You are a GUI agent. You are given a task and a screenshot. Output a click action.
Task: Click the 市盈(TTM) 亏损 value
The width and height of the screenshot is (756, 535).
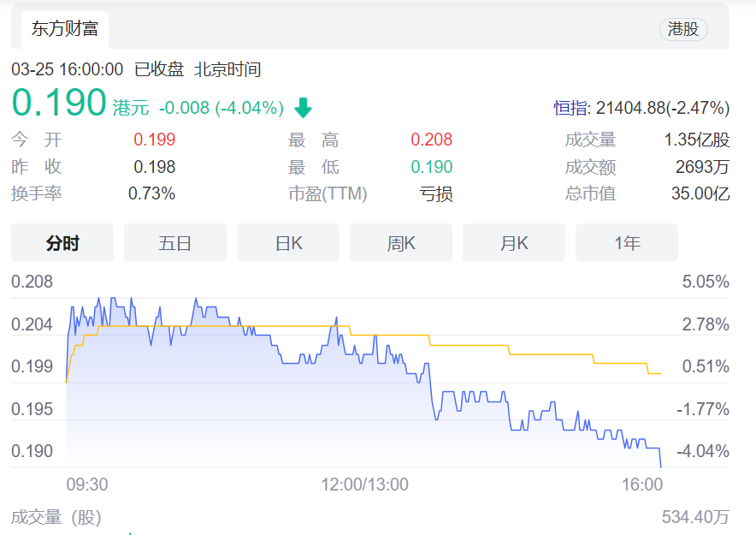pyautogui.click(x=435, y=193)
